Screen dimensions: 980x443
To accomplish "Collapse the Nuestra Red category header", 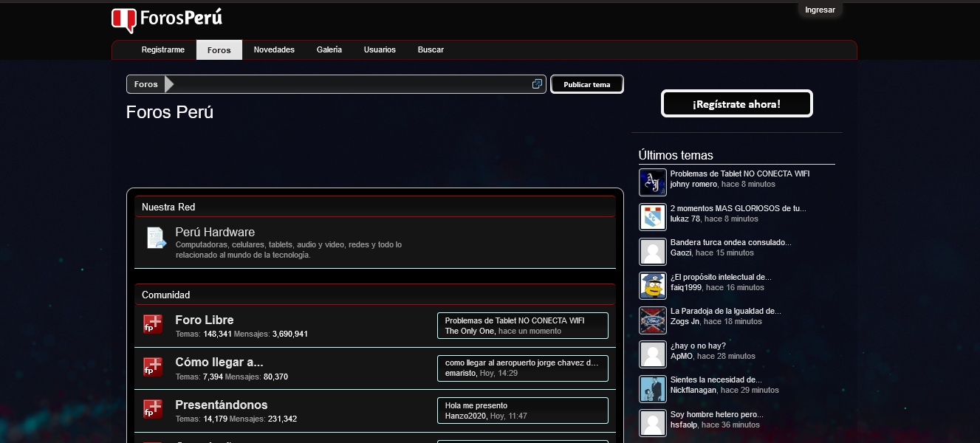I will tap(374, 207).
